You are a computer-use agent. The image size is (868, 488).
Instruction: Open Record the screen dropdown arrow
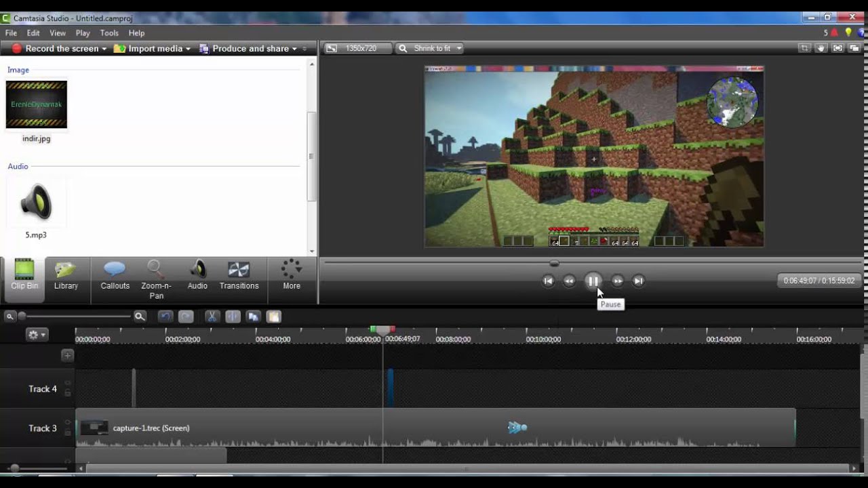pos(104,49)
